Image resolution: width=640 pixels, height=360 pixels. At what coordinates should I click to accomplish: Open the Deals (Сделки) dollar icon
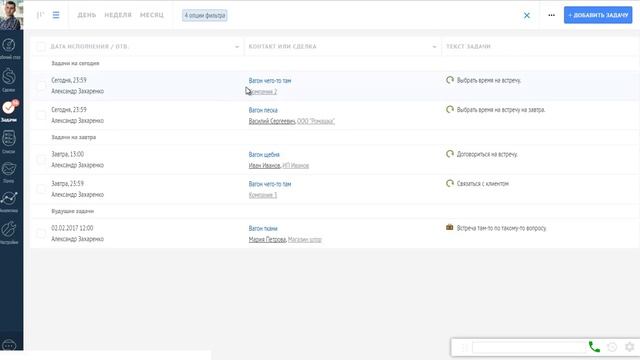[9, 76]
